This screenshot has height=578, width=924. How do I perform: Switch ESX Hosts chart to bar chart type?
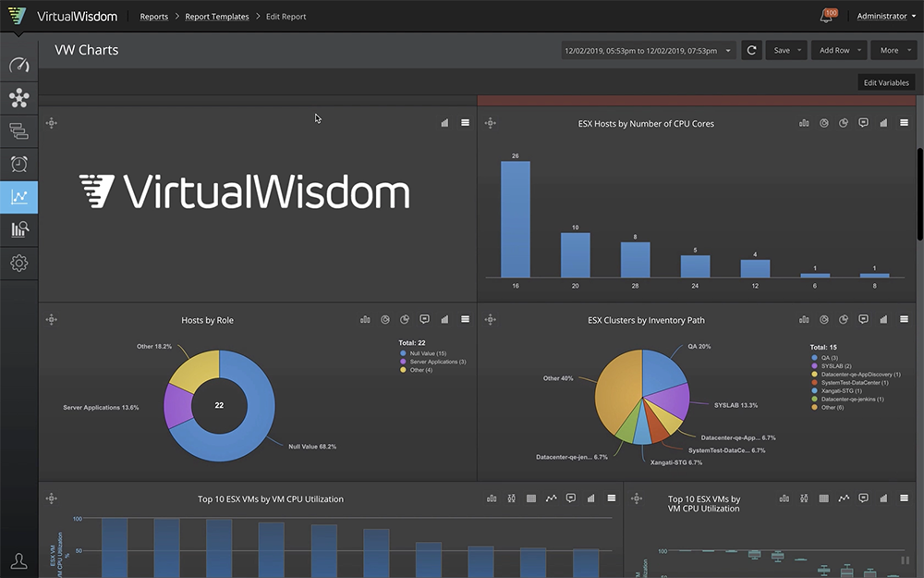point(804,123)
